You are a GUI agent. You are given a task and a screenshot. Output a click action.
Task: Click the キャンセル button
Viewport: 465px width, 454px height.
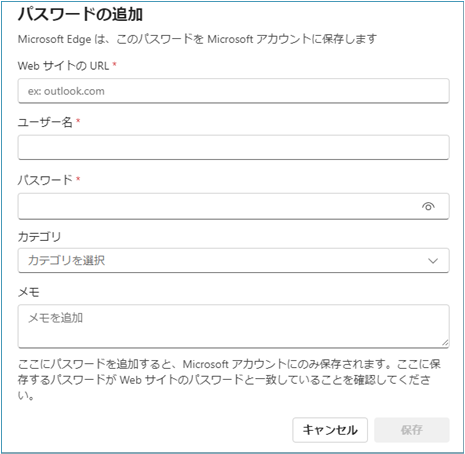point(330,430)
